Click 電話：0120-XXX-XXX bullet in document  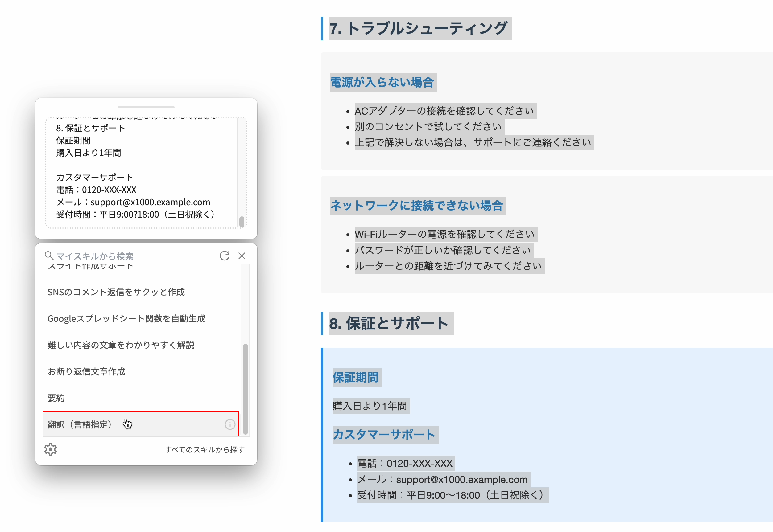406,463
